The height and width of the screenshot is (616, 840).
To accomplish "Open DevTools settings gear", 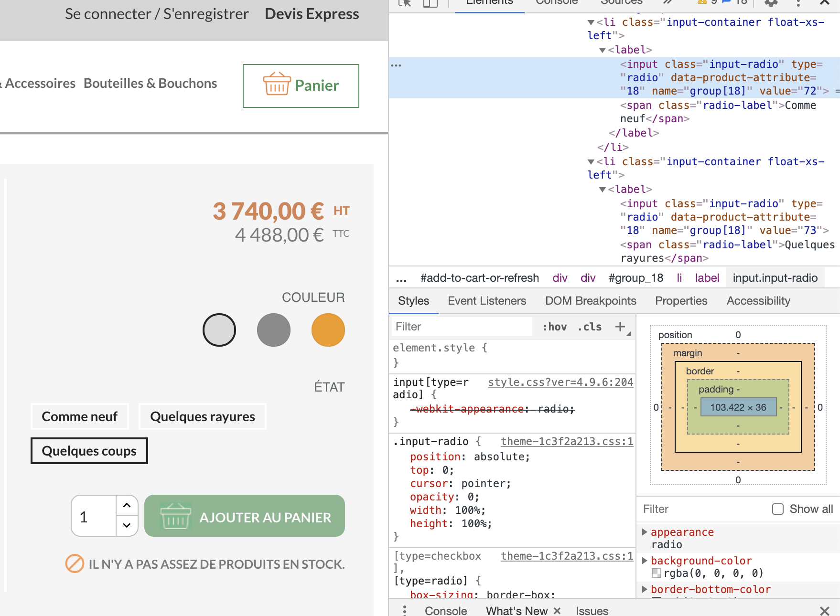I will 771,3.
